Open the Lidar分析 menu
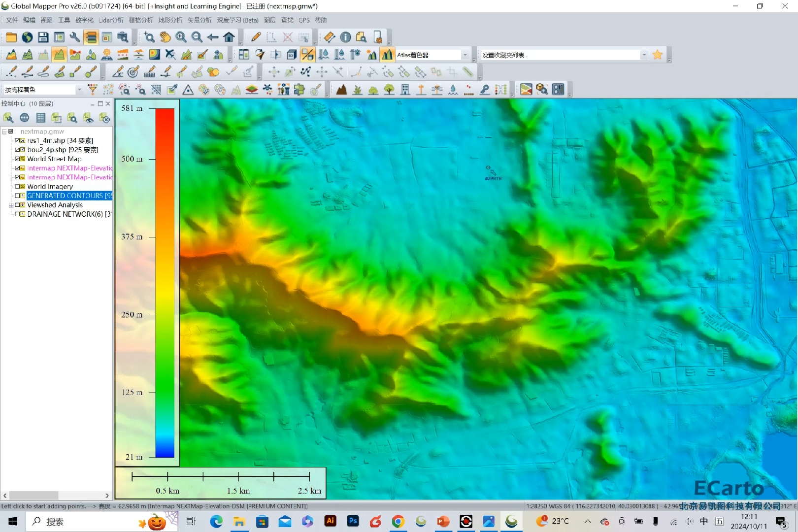The width and height of the screenshot is (798, 532). pyautogui.click(x=111, y=20)
